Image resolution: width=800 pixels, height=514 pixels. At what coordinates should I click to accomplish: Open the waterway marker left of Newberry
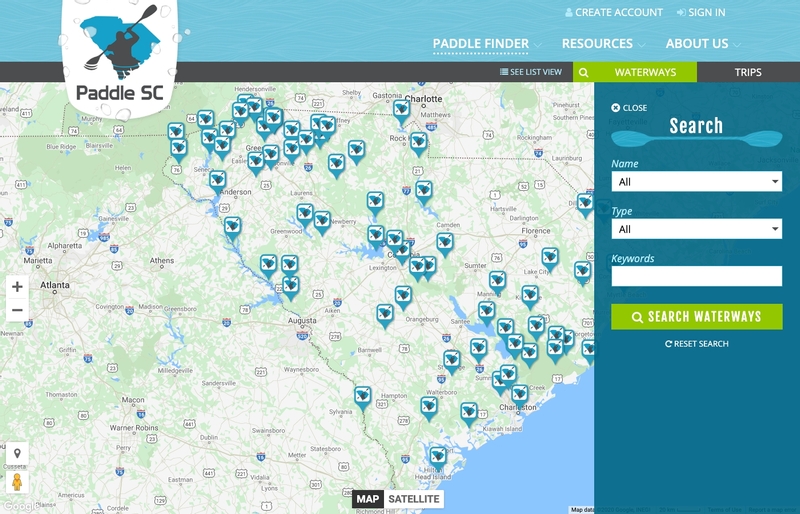[322, 223]
